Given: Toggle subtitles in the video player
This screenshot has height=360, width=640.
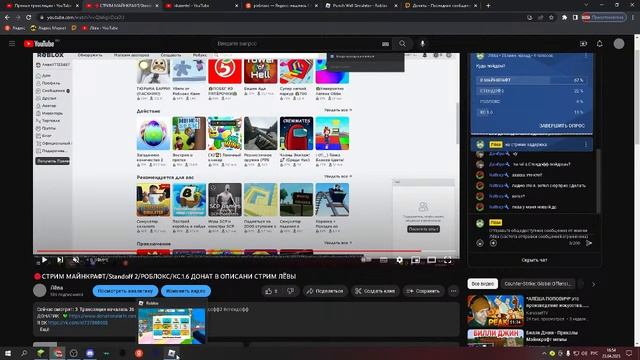Looking at the screenshot, I should tap(383, 260).
